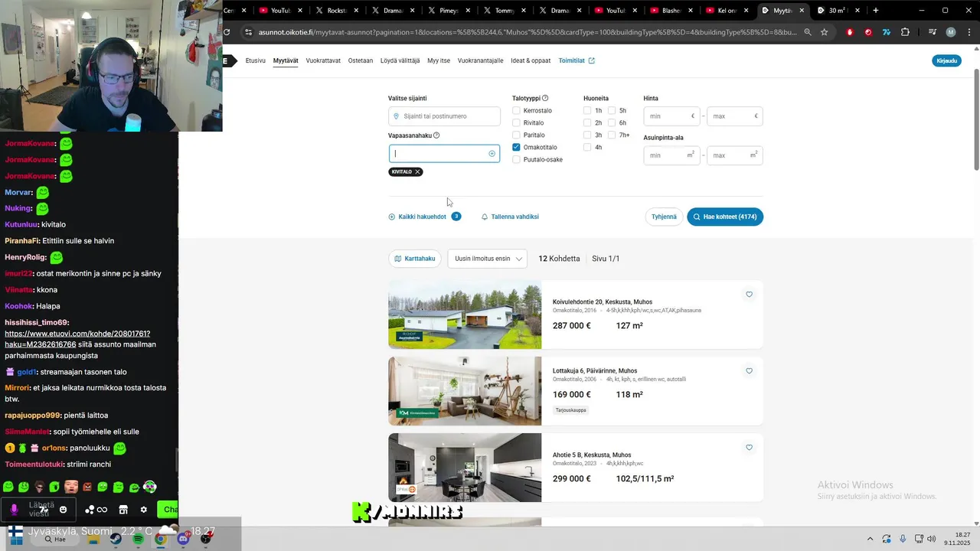Open the emoji picker in chat
Image resolution: width=980 pixels, height=551 pixels.
[x=63, y=510]
